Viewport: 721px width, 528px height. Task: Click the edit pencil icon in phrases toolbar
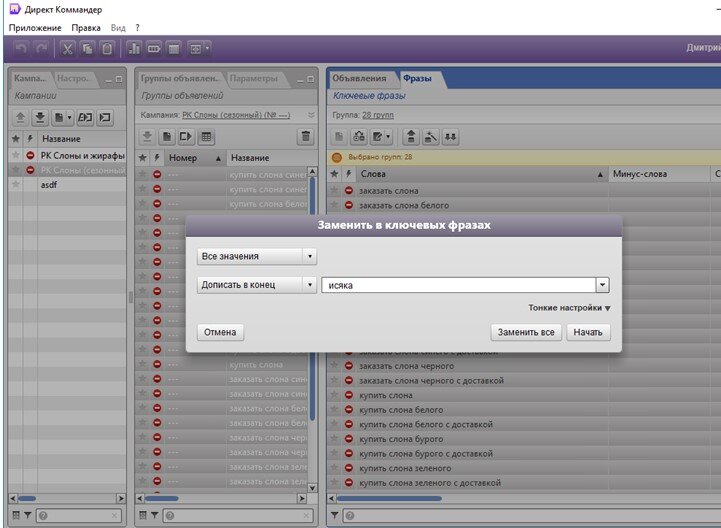pos(378,137)
